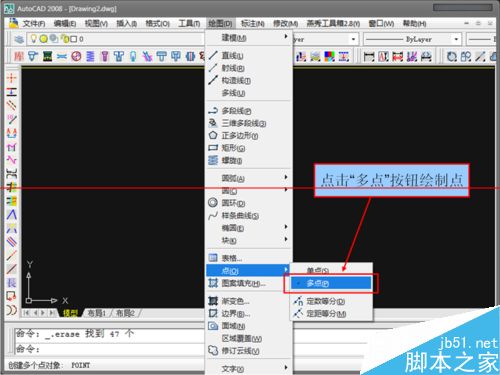Open the 修改(M) menu
Screen dimensions: 500x375
pyautogui.click(x=286, y=24)
